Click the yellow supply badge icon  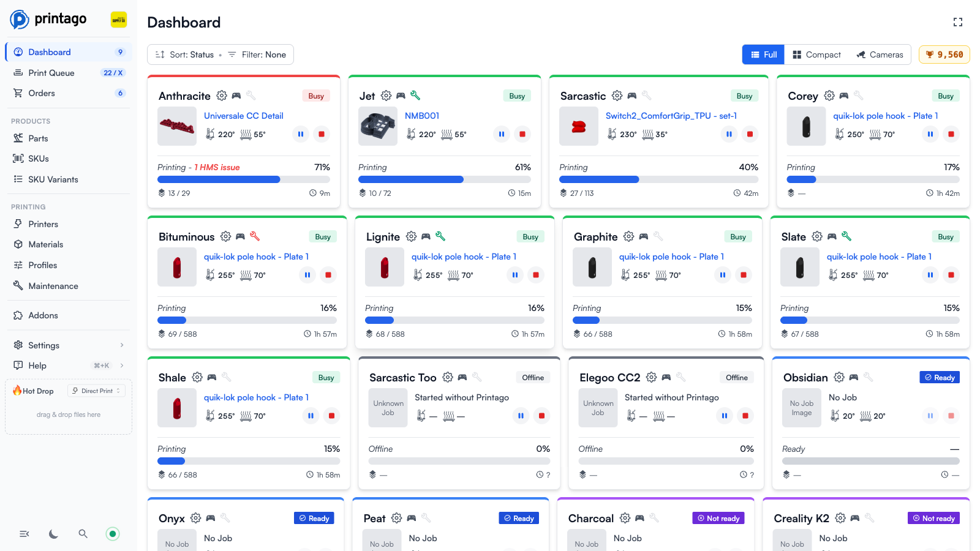coord(119,20)
